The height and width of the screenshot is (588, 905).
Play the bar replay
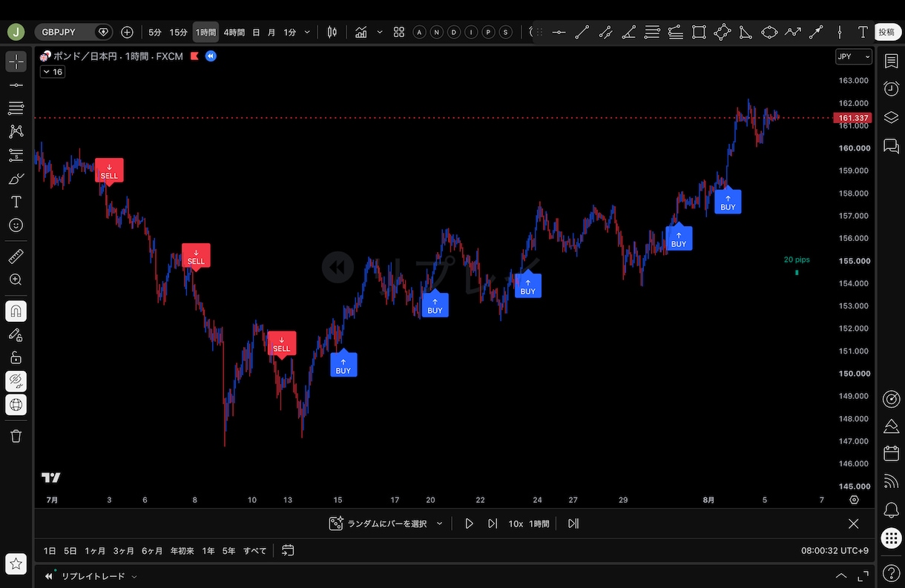pyautogui.click(x=469, y=523)
